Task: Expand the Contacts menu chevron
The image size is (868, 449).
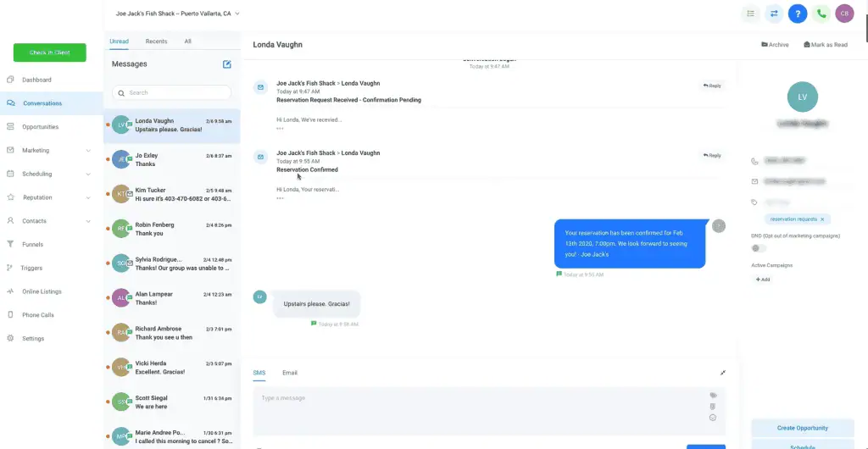Action: [88, 221]
